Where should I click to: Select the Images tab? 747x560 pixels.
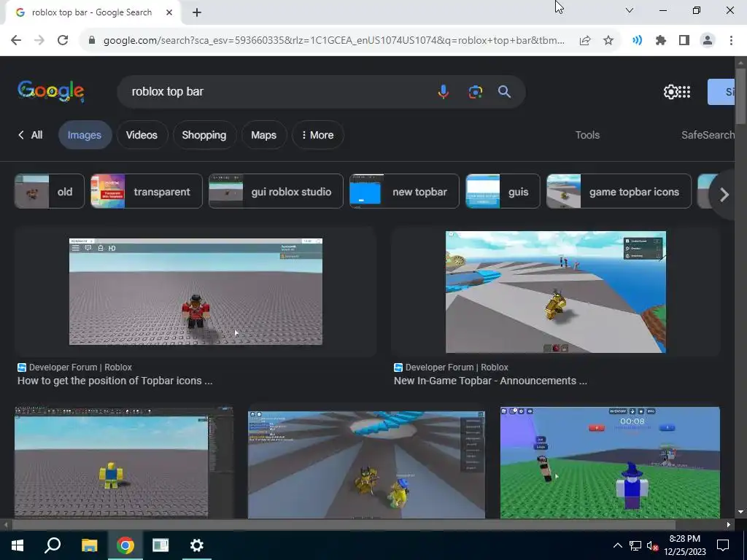pos(85,135)
